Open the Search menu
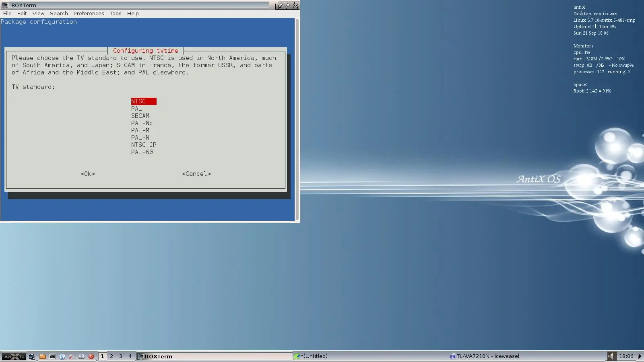644x362 pixels. tap(59, 13)
